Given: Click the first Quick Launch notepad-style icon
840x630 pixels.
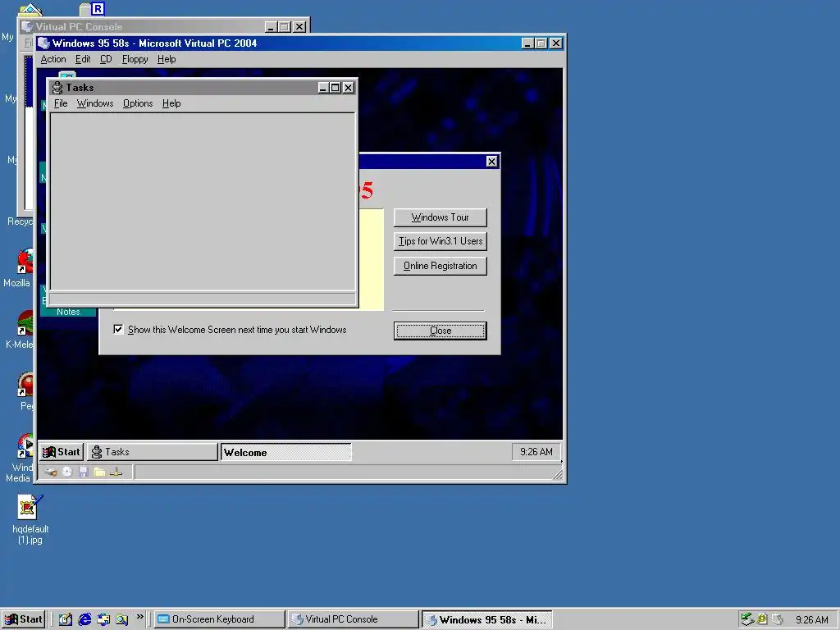Looking at the screenshot, I should coord(66,619).
